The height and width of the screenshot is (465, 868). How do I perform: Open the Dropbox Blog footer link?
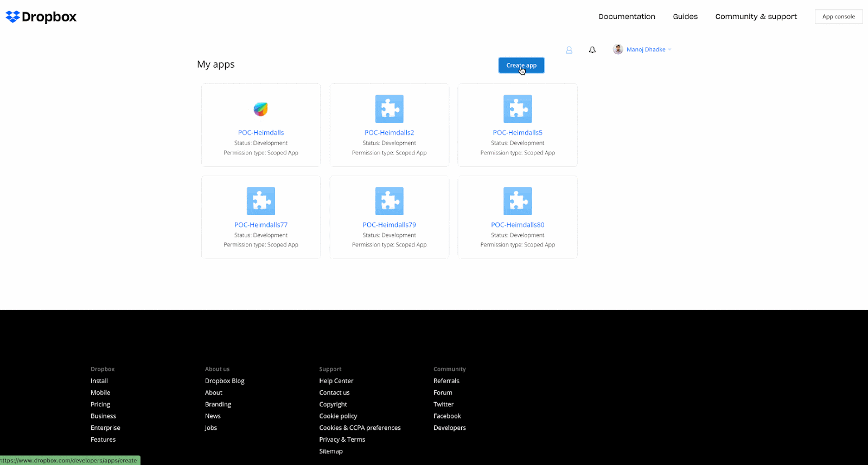225,381
